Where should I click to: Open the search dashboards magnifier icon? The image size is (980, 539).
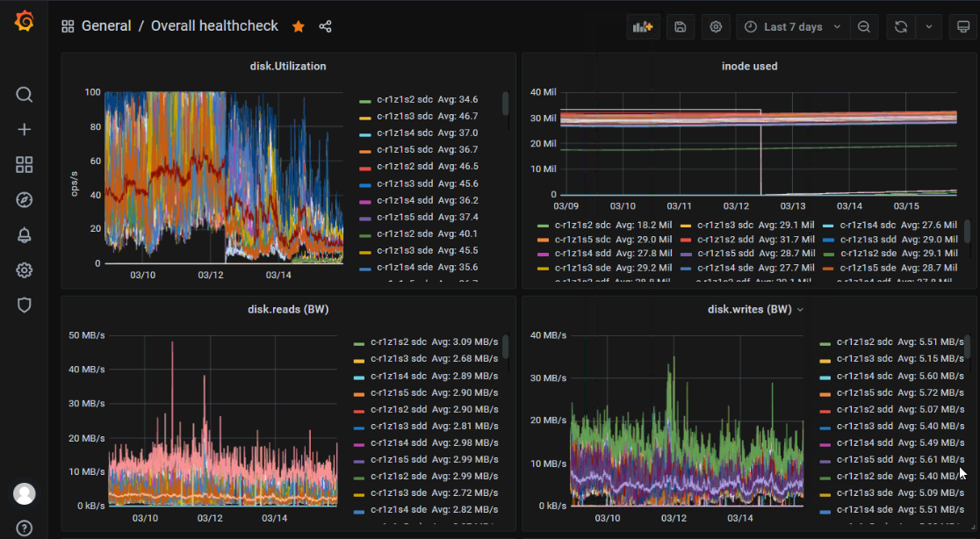[x=24, y=95]
